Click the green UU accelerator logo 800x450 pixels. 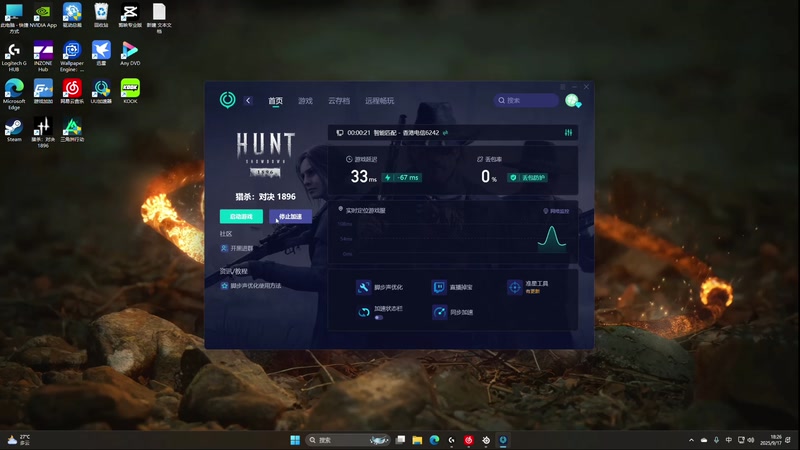(x=228, y=100)
